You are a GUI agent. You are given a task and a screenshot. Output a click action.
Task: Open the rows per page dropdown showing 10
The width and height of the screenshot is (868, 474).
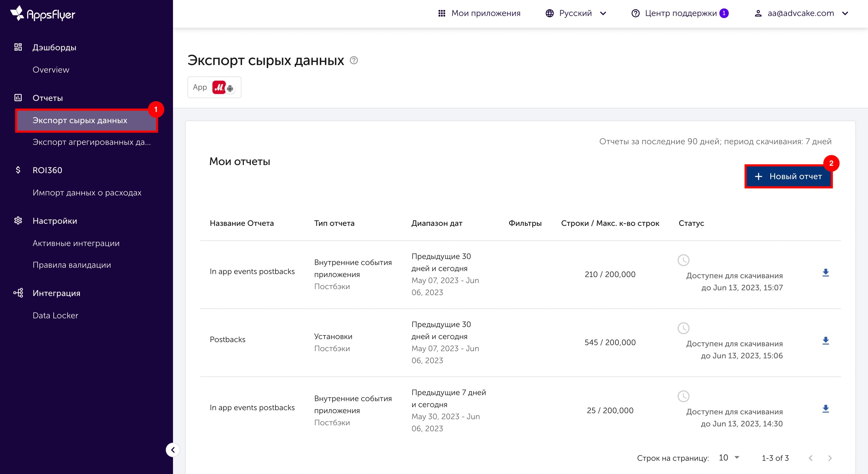[729, 457]
